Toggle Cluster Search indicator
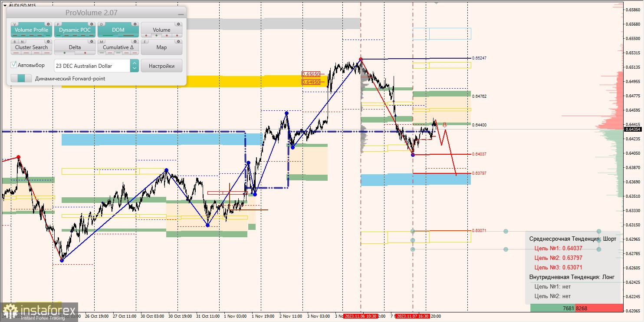The width and height of the screenshot is (644, 322). point(31,47)
